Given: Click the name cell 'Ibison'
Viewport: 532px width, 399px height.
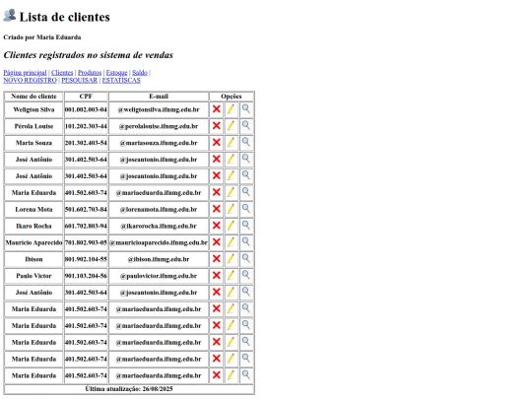Looking at the screenshot, I should [x=33, y=259].
